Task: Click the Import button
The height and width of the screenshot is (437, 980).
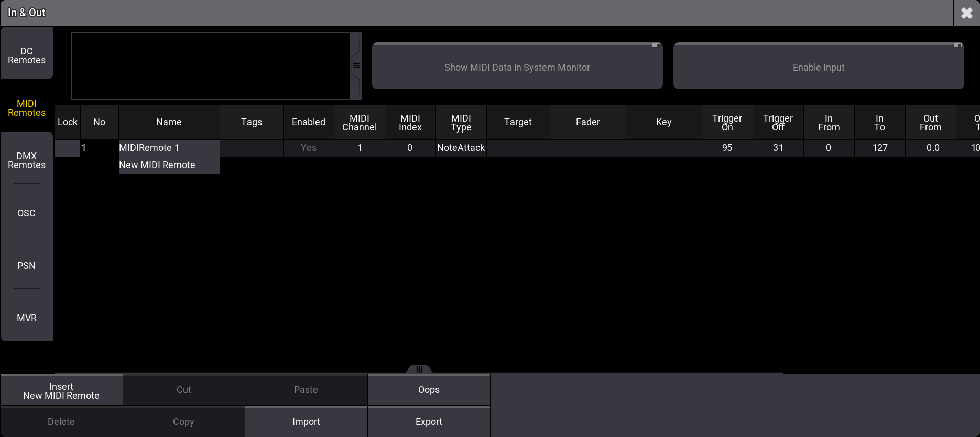Action: click(306, 422)
